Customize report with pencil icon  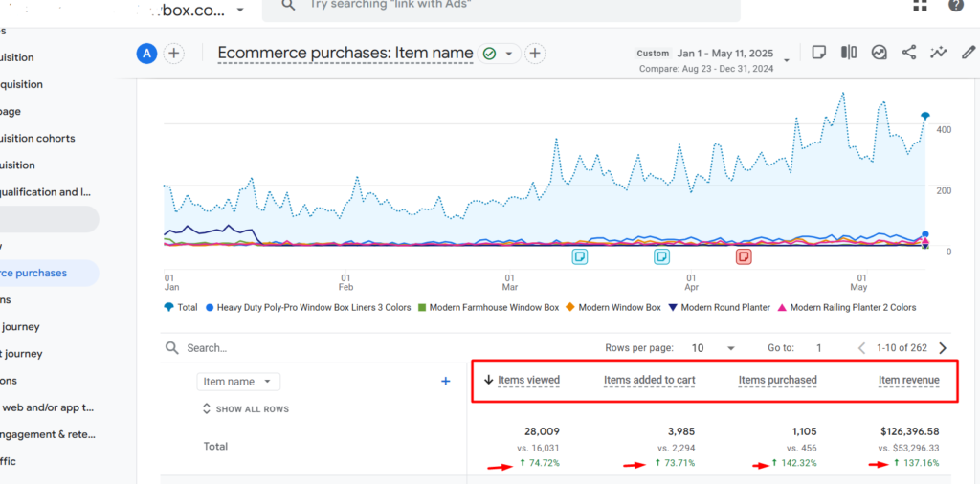coord(969,53)
